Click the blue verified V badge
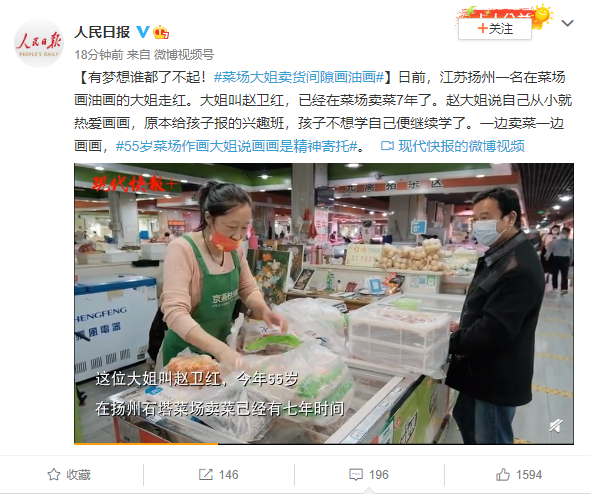 [x=143, y=32]
